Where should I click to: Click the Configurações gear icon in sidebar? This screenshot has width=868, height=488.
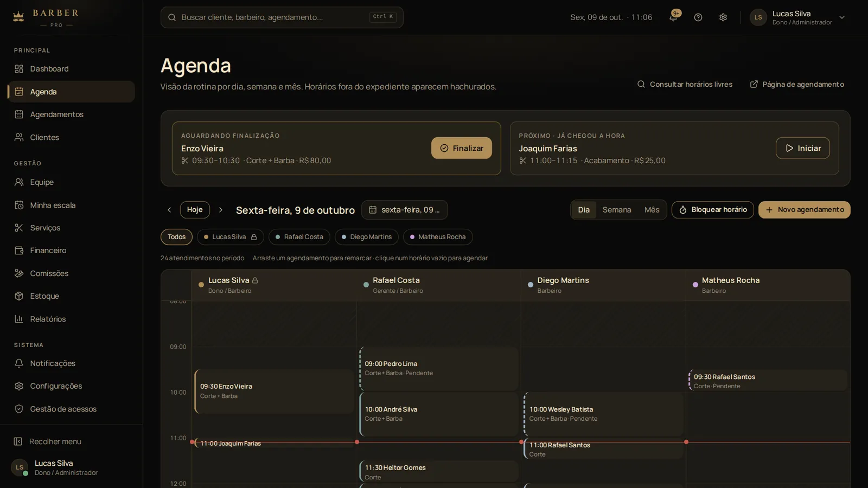[19, 386]
